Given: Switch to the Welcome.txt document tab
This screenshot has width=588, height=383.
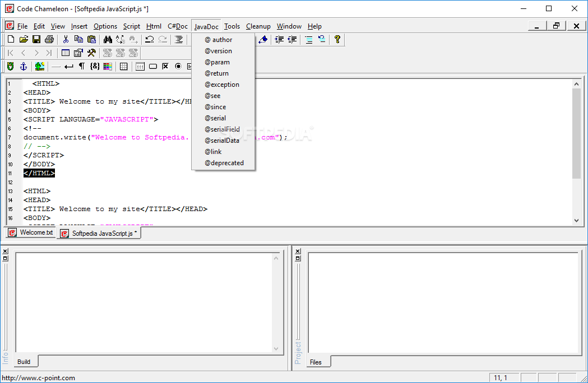Looking at the screenshot, I should (x=31, y=232).
